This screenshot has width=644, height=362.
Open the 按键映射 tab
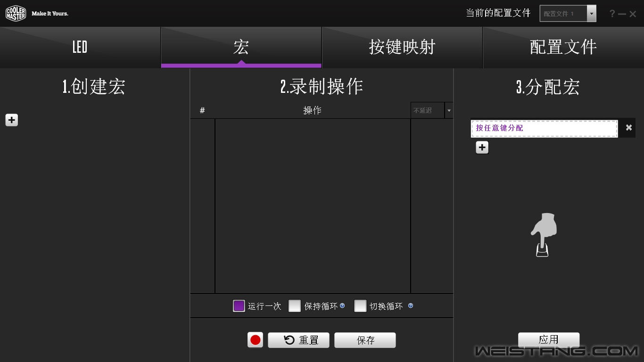[402, 47]
